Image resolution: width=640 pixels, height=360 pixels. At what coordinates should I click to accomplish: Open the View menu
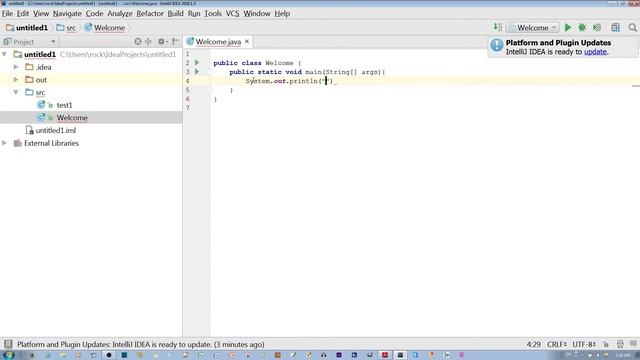tap(41, 13)
